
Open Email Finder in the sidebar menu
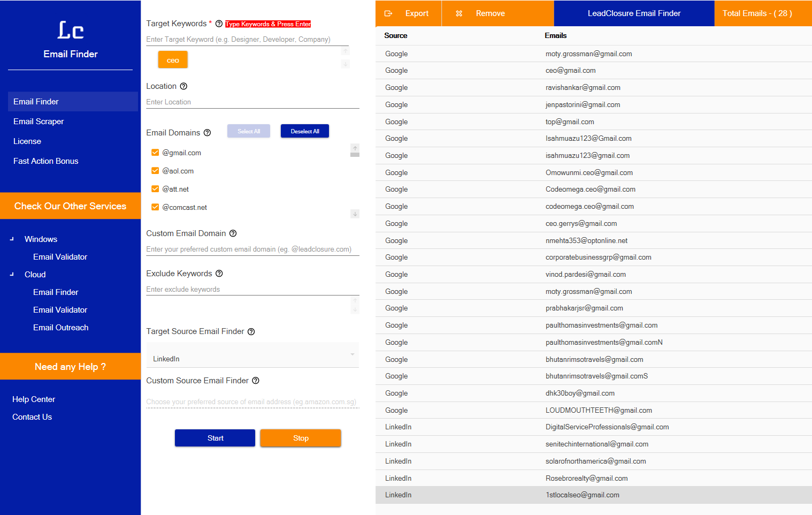pos(73,102)
